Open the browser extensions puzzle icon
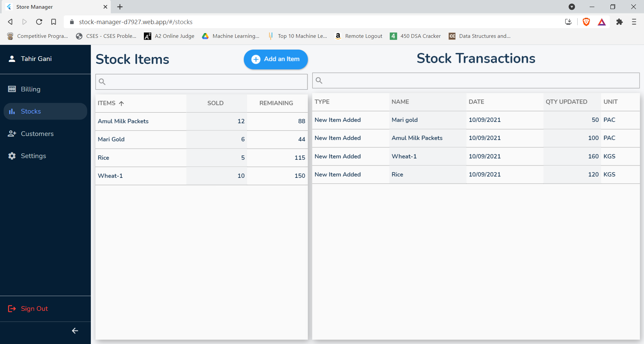The image size is (644, 344). 620,22
